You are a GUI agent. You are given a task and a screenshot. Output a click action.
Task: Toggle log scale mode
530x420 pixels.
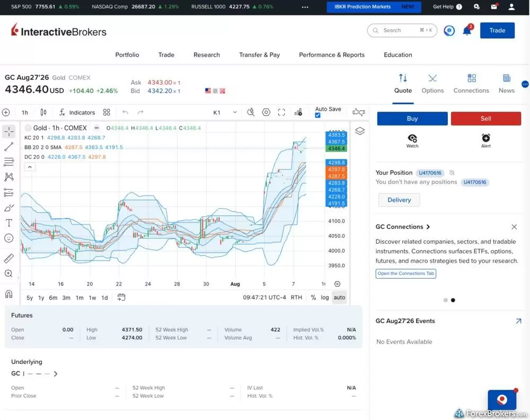click(324, 297)
